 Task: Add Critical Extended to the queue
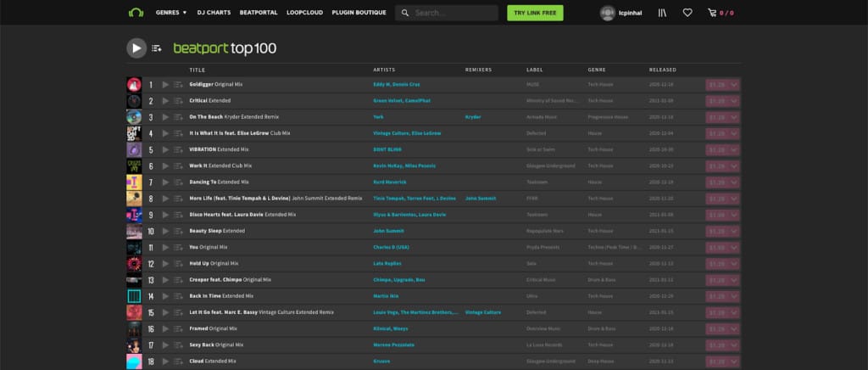[x=178, y=101]
